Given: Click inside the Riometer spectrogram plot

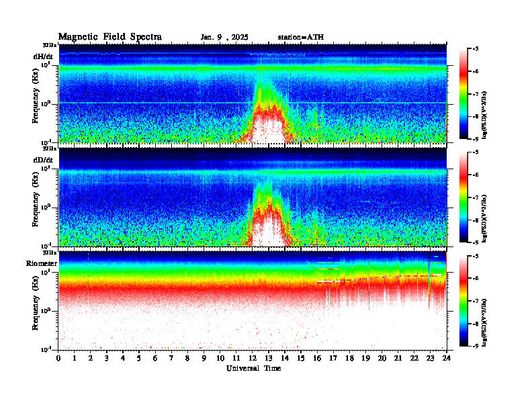Looking at the screenshot, I should pos(253,301).
